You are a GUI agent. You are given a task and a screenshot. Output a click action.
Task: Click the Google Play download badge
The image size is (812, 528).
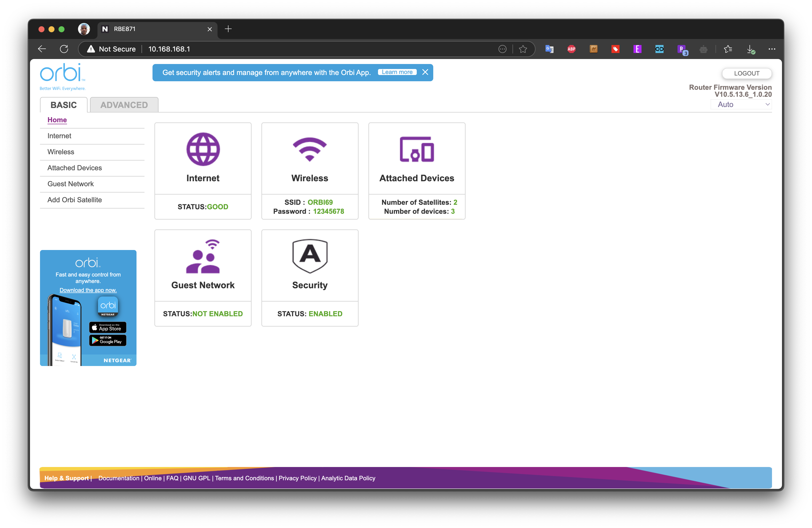point(108,340)
